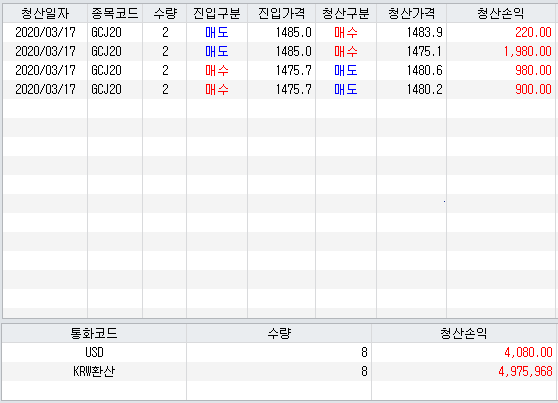Click the first GCJ20 code cell

coord(115,32)
